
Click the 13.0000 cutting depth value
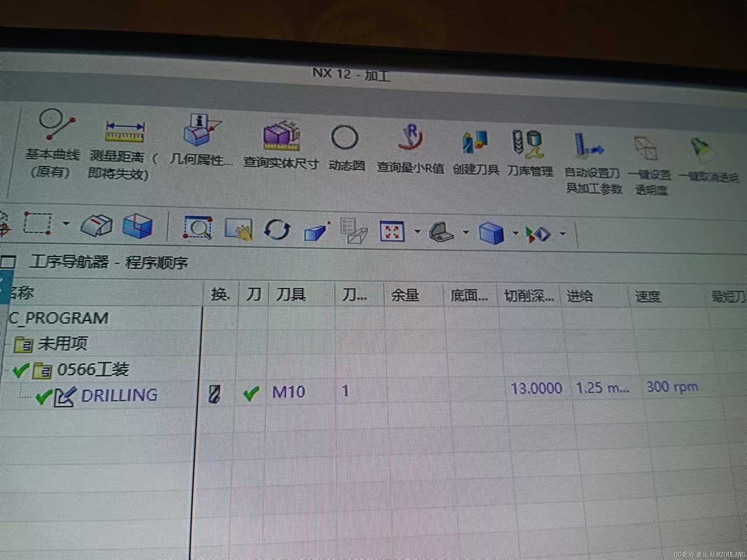click(x=536, y=388)
